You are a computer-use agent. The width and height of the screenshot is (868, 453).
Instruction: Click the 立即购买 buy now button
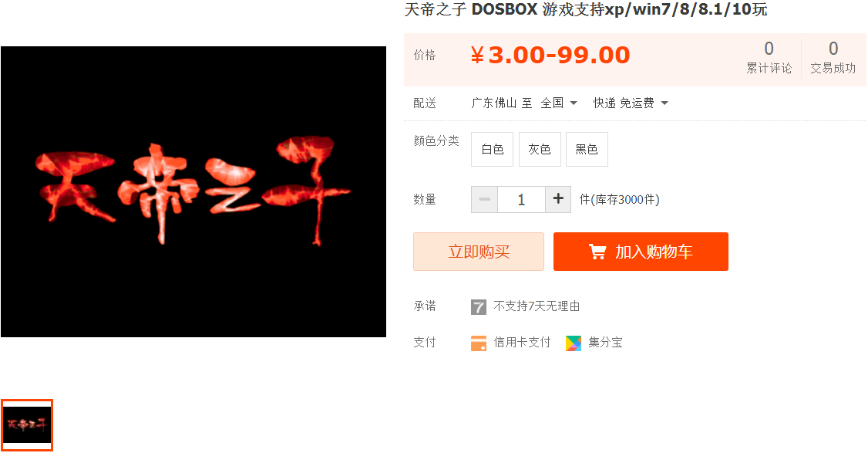tap(479, 252)
